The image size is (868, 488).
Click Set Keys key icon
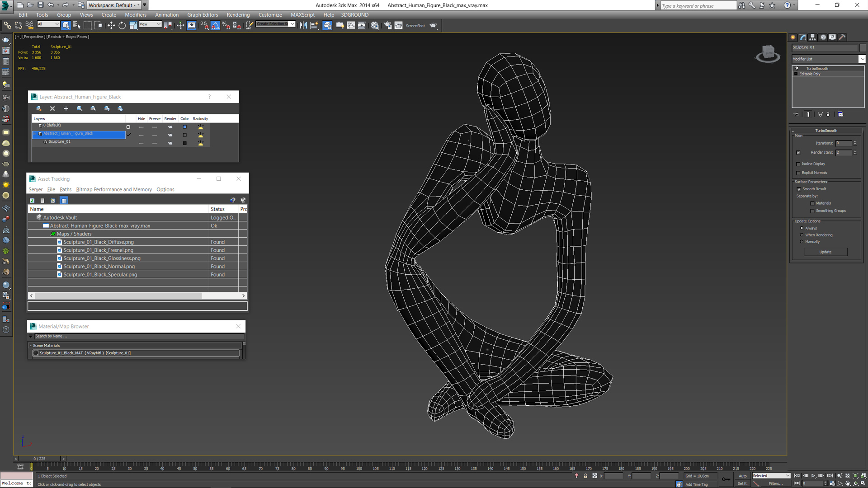pos(726,479)
